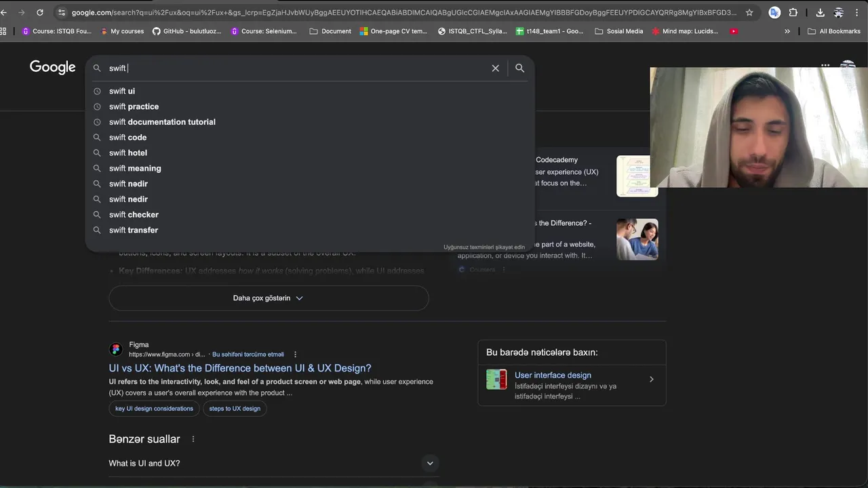The height and width of the screenshot is (488, 868).
Task: Click browser forward arrow
Action: [22, 12]
